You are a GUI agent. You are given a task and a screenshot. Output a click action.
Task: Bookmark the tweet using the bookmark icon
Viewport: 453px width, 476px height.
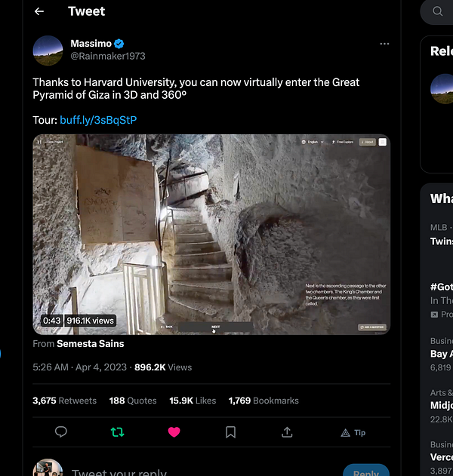coord(230,432)
